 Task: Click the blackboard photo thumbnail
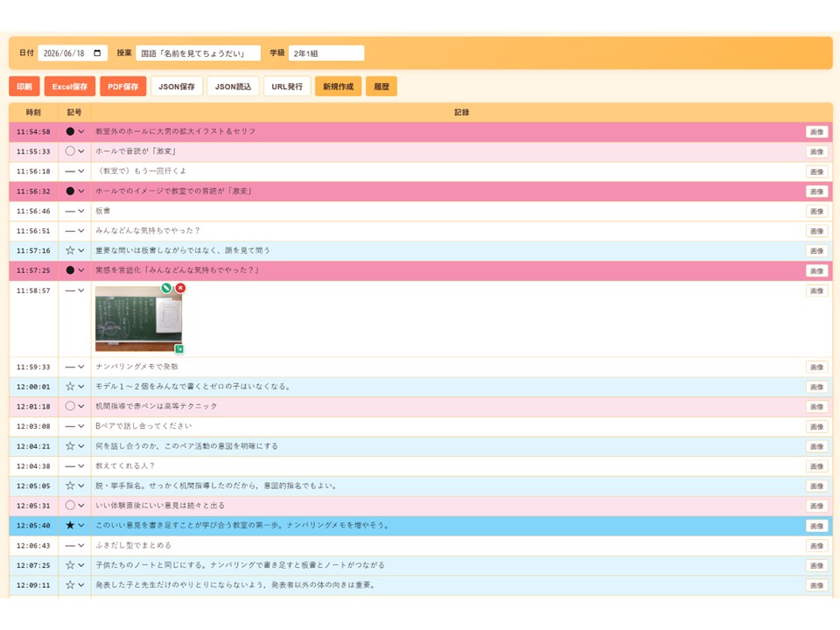[138, 318]
